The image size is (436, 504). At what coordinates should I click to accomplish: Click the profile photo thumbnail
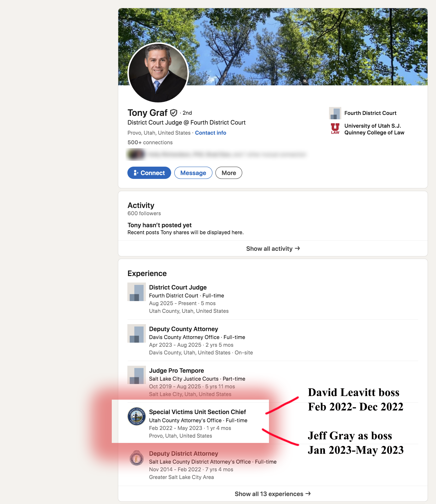coord(158,73)
